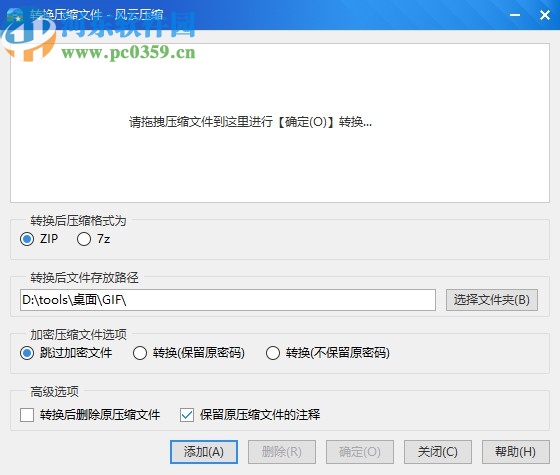Open the 选择文件夹(B) folder chooser
The width and height of the screenshot is (560, 475).
pyautogui.click(x=491, y=300)
